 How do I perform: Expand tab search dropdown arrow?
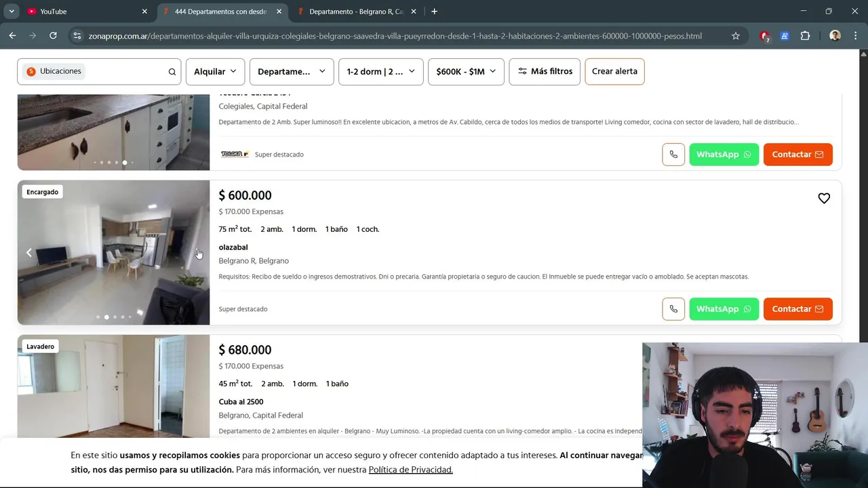tap(12, 12)
